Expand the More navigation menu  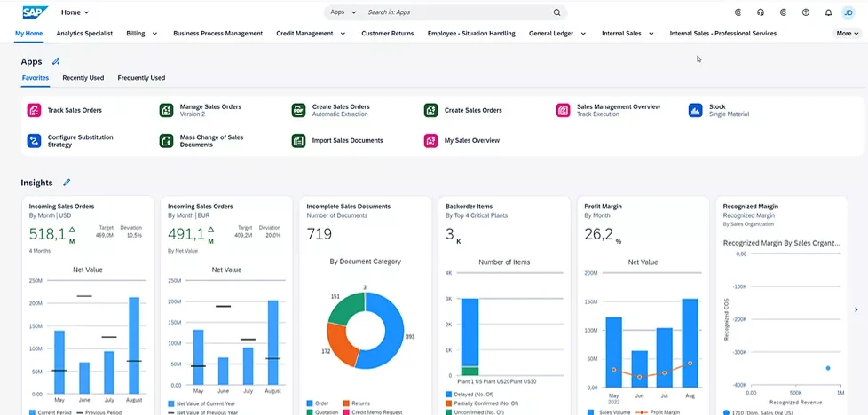click(x=848, y=34)
